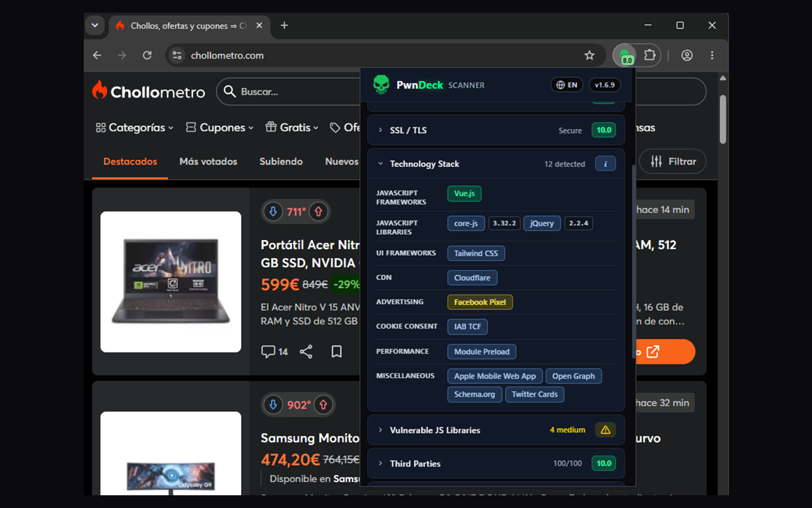Downvote the Acer Nitro deal at 711°
The image size is (812, 508).
click(273, 211)
